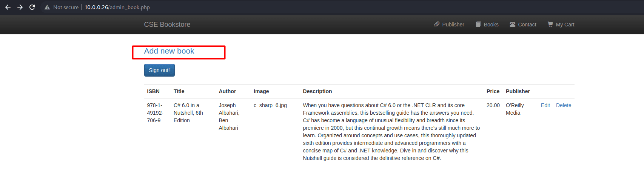
Task: Click the Price column header
Action: tap(493, 91)
